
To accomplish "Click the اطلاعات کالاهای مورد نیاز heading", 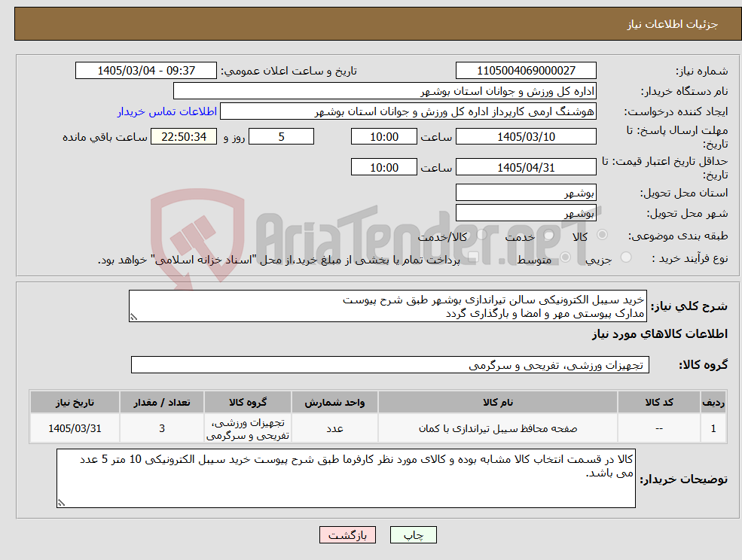I will [x=660, y=334].
